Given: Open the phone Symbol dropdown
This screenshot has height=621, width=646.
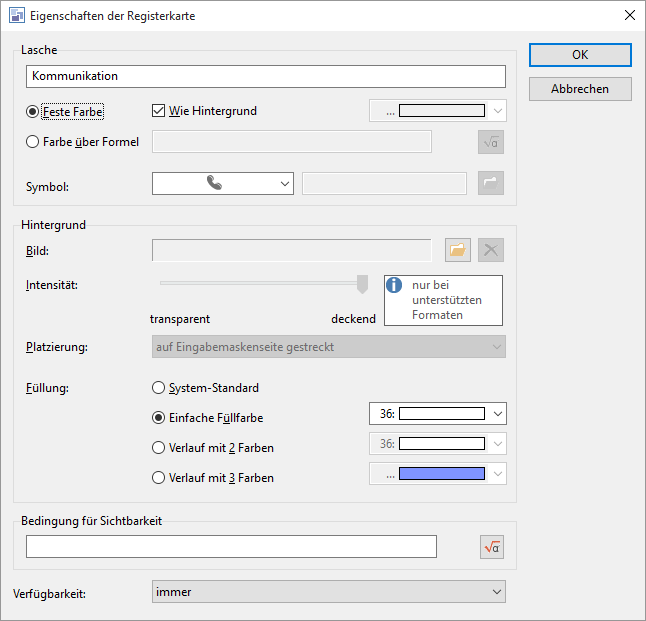Looking at the screenshot, I should [x=222, y=183].
